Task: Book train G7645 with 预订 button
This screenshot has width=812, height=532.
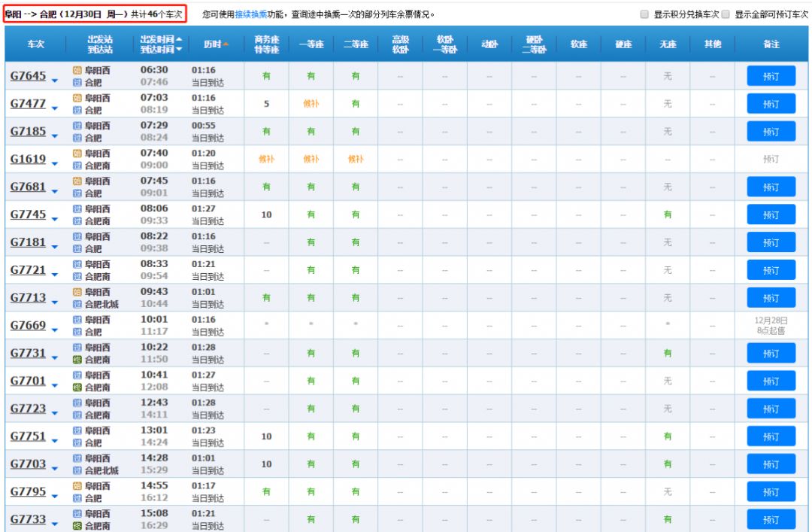Action: tap(771, 76)
